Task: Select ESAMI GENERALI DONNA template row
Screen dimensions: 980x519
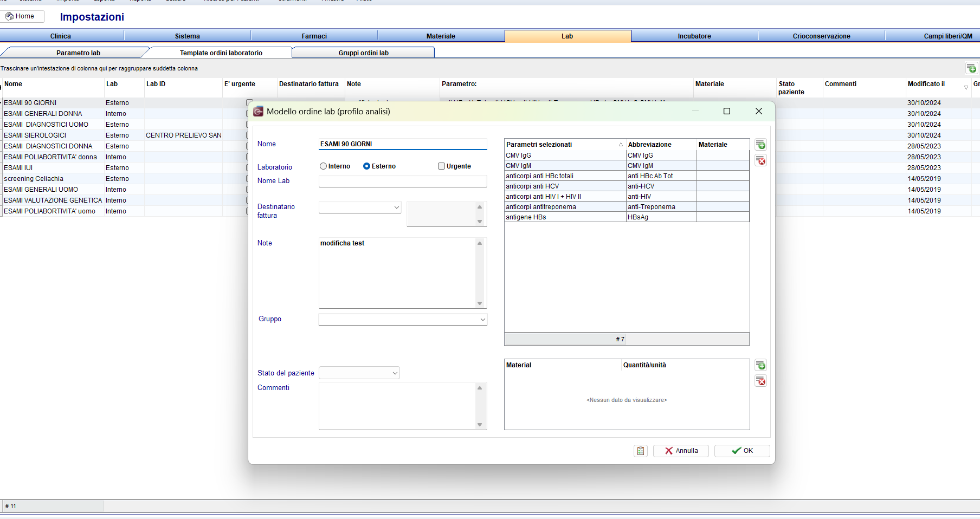Action: click(43, 114)
